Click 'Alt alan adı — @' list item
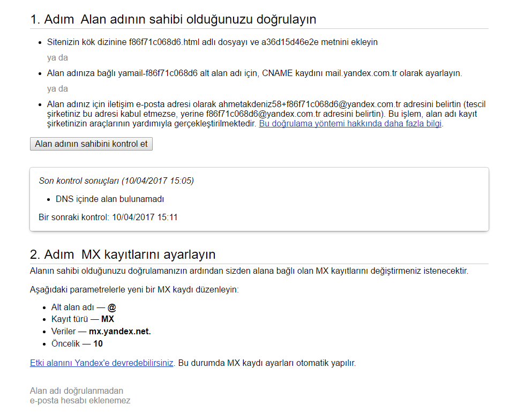The height and width of the screenshot is (420, 510). 84,307
